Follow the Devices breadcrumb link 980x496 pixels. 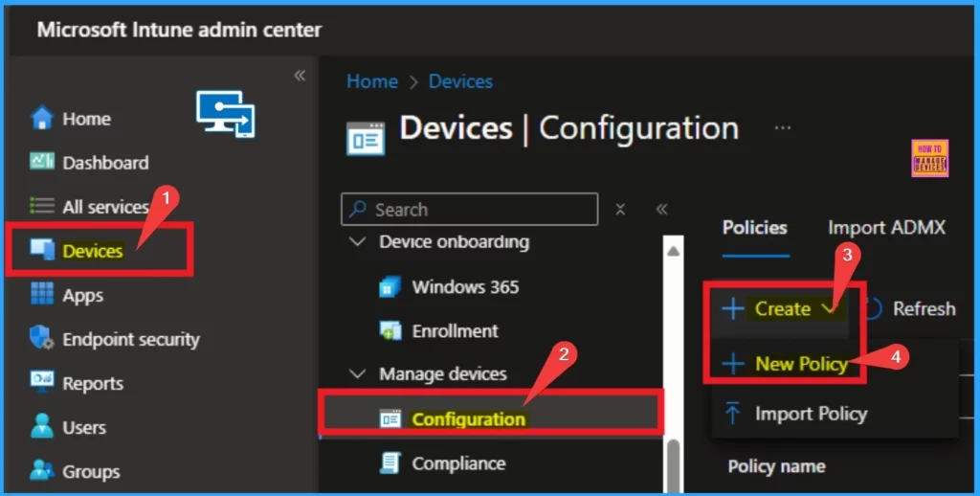pyautogui.click(x=460, y=81)
